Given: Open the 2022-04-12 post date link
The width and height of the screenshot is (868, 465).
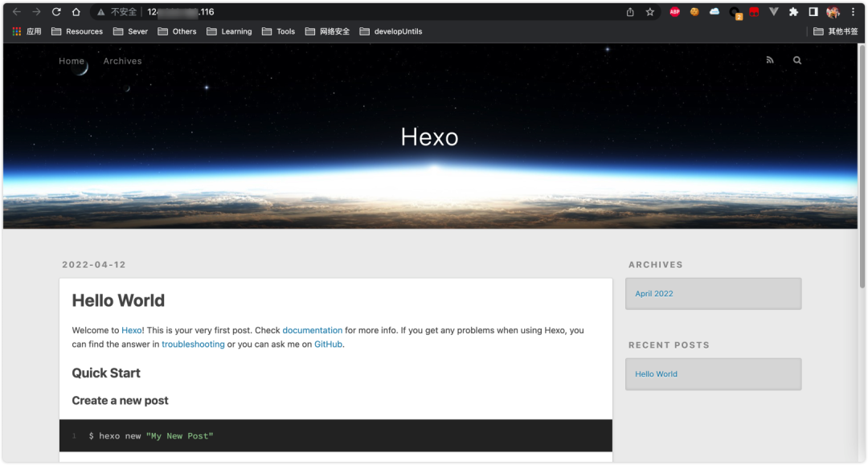Looking at the screenshot, I should tap(94, 264).
